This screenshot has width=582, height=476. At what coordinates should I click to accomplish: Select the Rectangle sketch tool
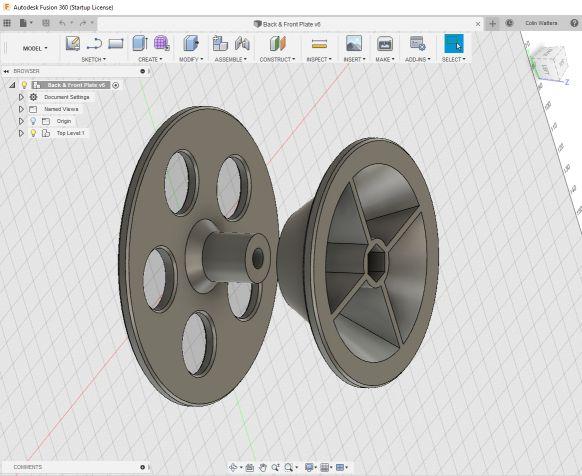(116, 43)
